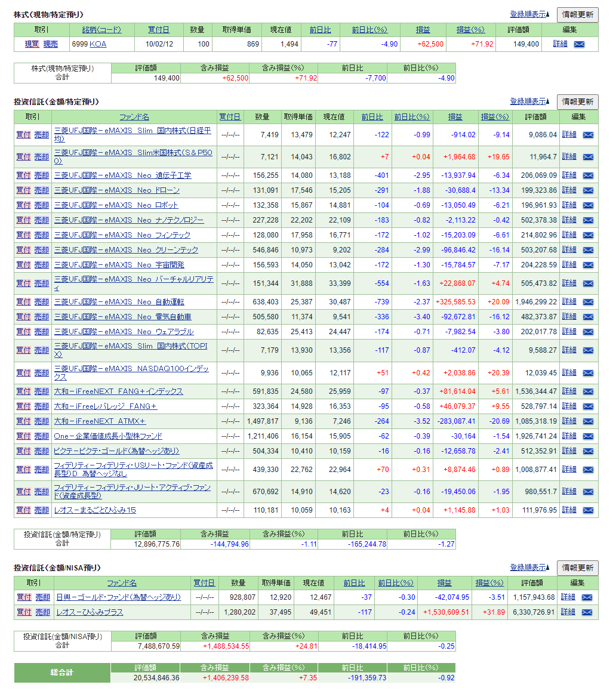Sort stocks by 買付日 column header

(x=159, y=30)
